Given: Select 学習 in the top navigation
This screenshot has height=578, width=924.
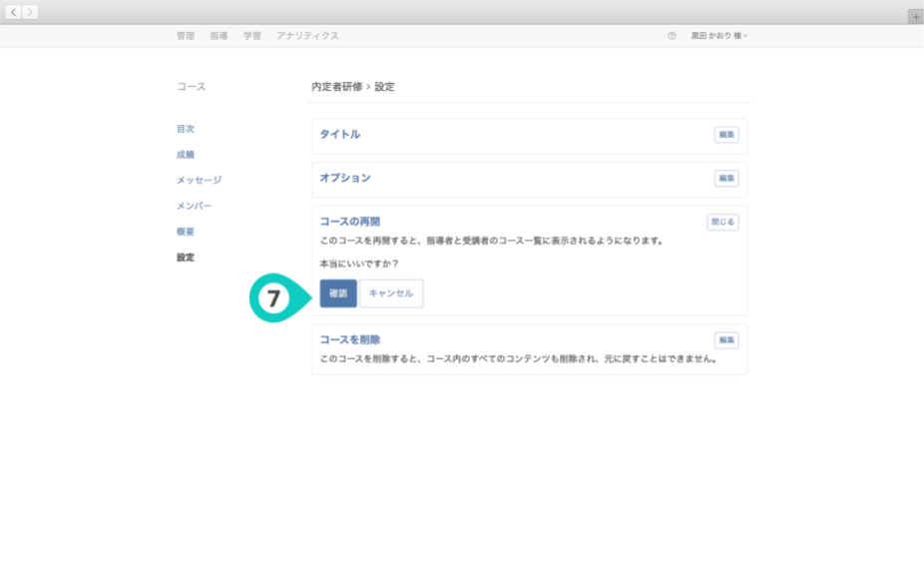Looking at the screenshot, I should click(252, 36).
